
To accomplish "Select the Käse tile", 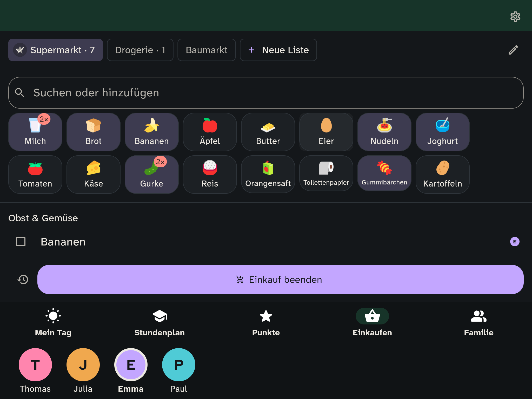I will (94, 175).
